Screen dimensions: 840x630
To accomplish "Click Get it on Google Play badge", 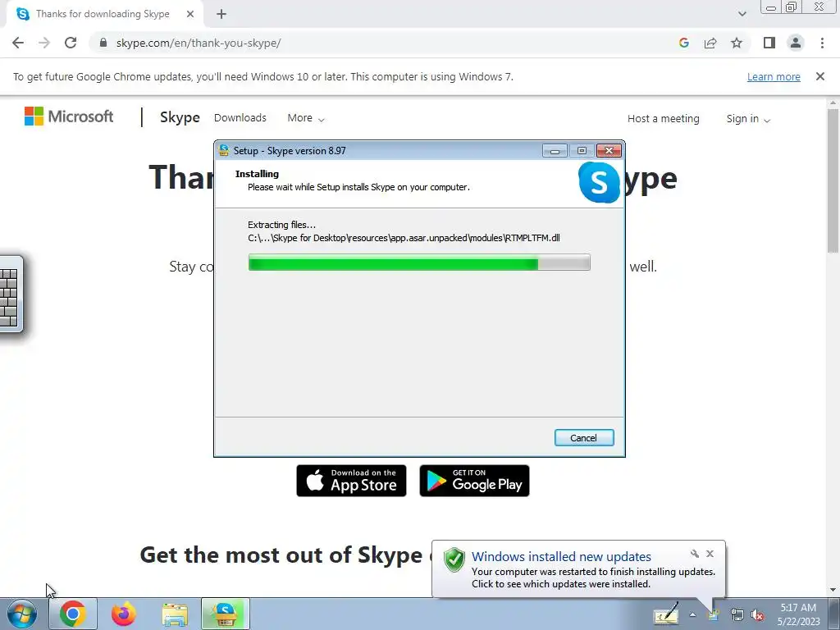I will point(474,481).
